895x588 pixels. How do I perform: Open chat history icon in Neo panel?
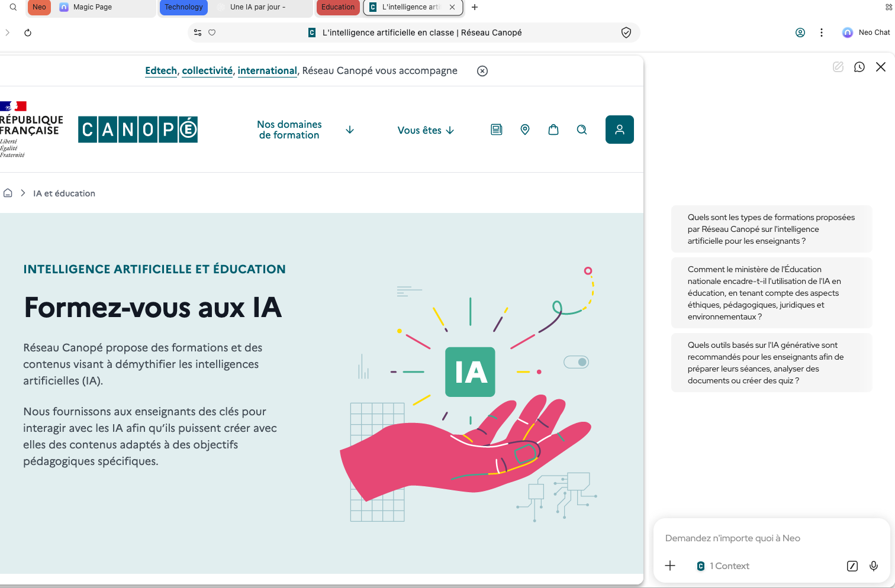859,67
